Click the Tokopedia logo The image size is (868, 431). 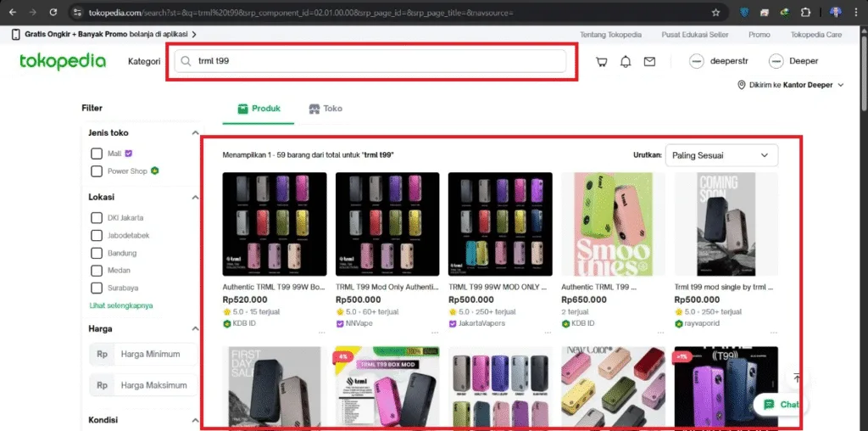[x=63, y=61]
